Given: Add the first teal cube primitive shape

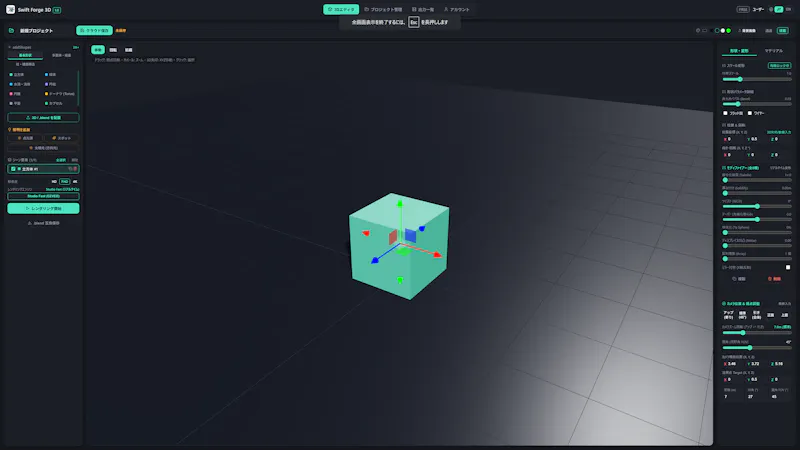Looking at the screenshot, I should tap(17, 74).
